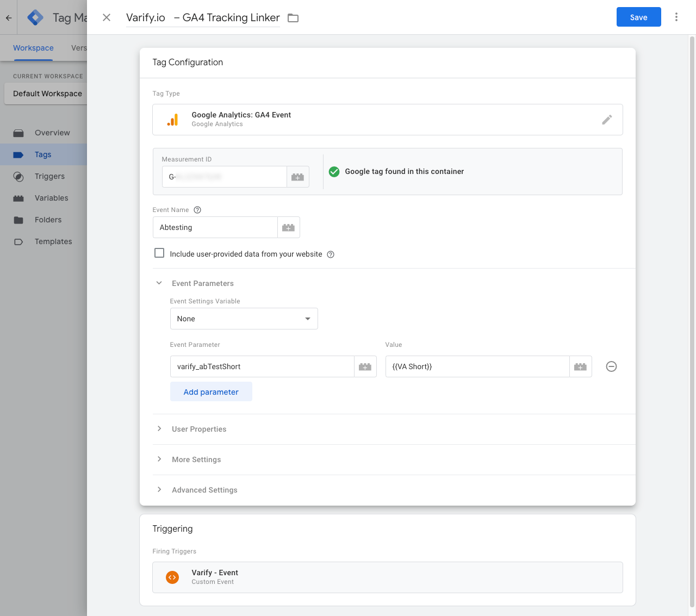Expand the Advanced Settings section
This screenshot has width=696, height=616.
coord(159,489)
